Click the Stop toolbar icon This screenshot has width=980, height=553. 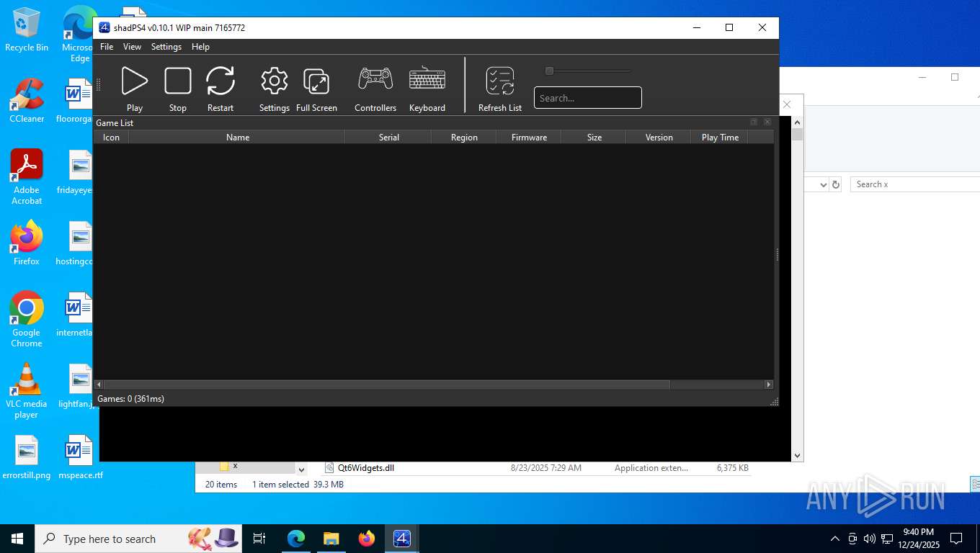click(x=178, y=81)
